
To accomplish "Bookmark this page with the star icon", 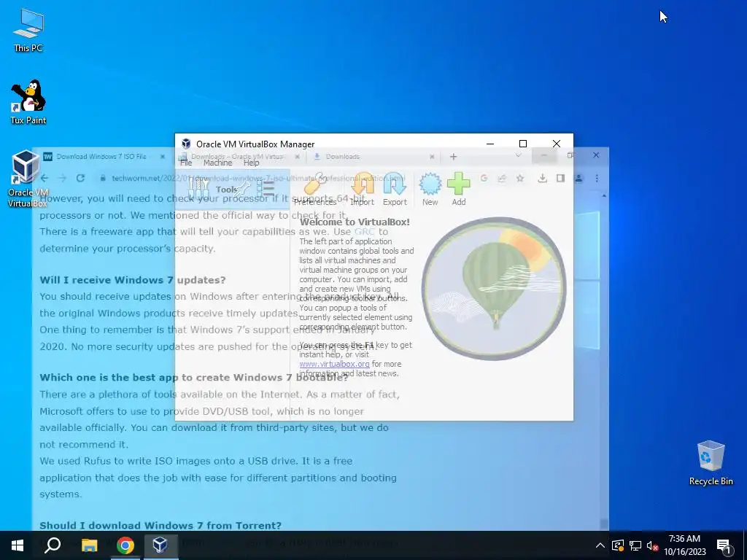I will coord(519,178).
